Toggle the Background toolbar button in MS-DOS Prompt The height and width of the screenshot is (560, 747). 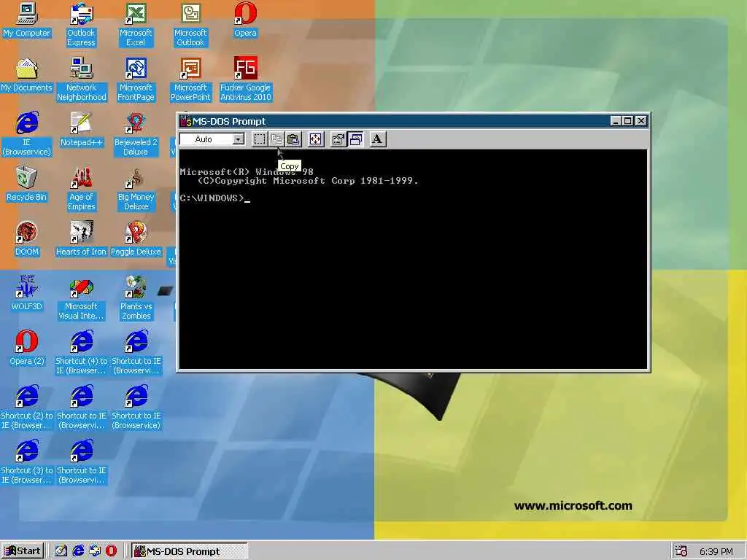pos(355,139)
